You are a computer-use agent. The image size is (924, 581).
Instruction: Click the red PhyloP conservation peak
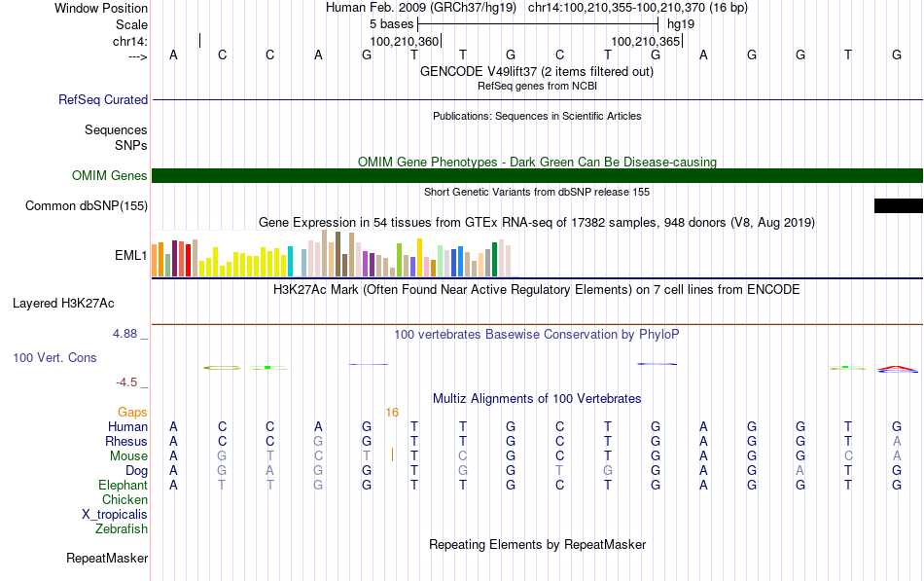[898, 369]
